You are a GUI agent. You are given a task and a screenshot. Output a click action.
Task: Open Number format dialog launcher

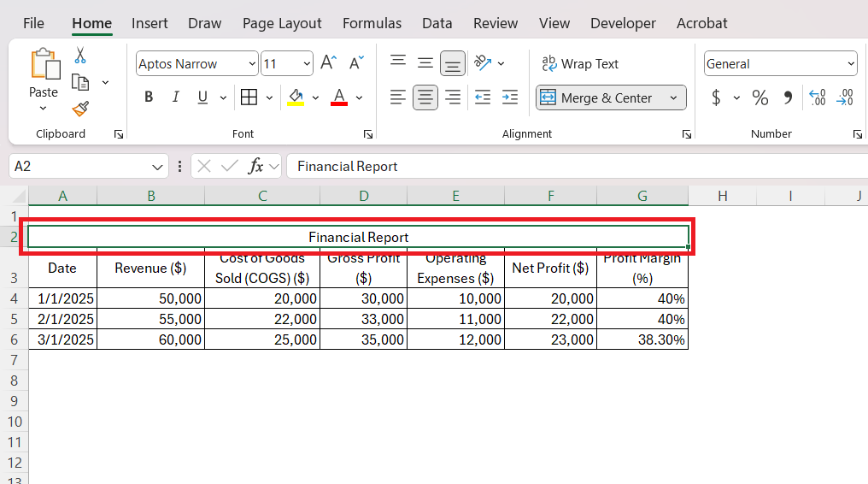(858, 134)
